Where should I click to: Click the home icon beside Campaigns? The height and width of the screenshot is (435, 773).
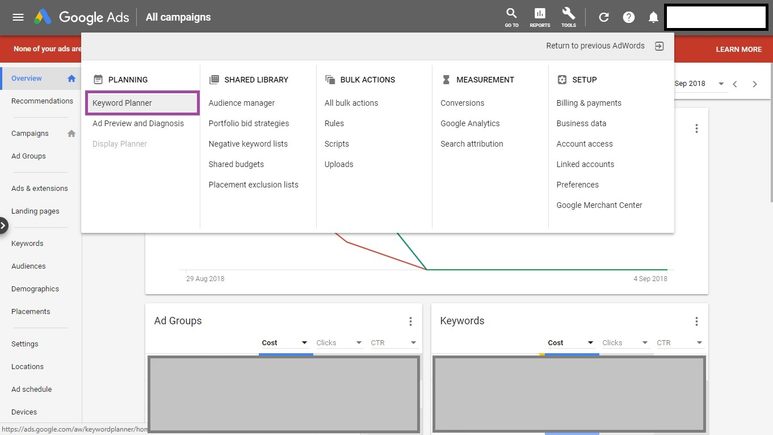pos(71,134)
